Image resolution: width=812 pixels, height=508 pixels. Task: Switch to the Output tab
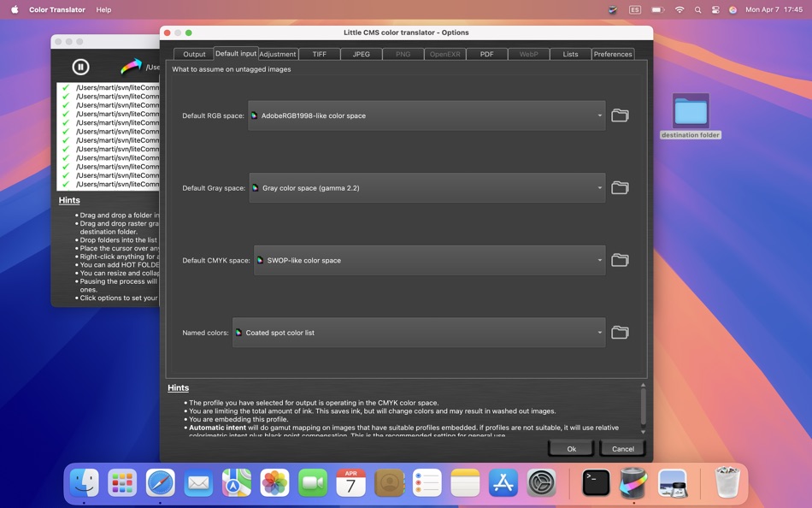(194, 54)
